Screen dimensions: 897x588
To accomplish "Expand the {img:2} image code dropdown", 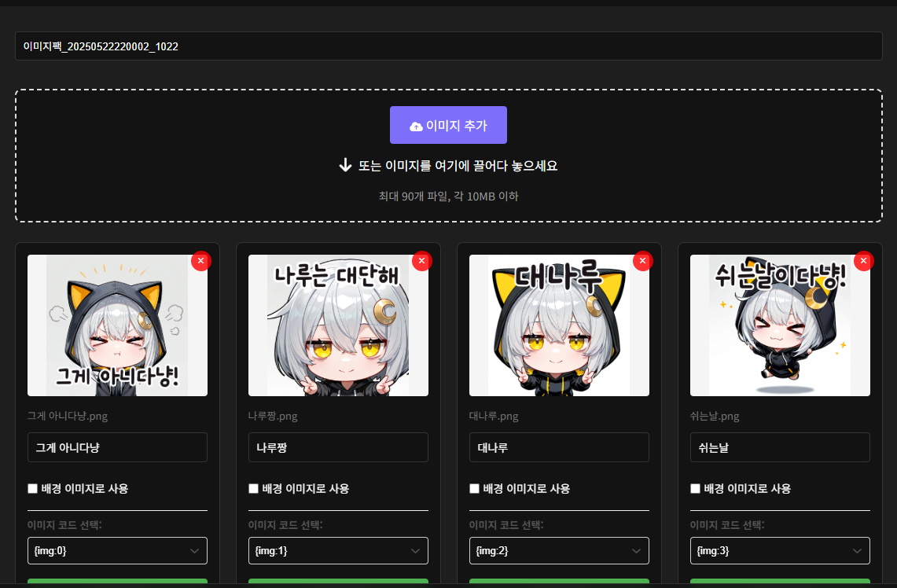I will 559,551.
